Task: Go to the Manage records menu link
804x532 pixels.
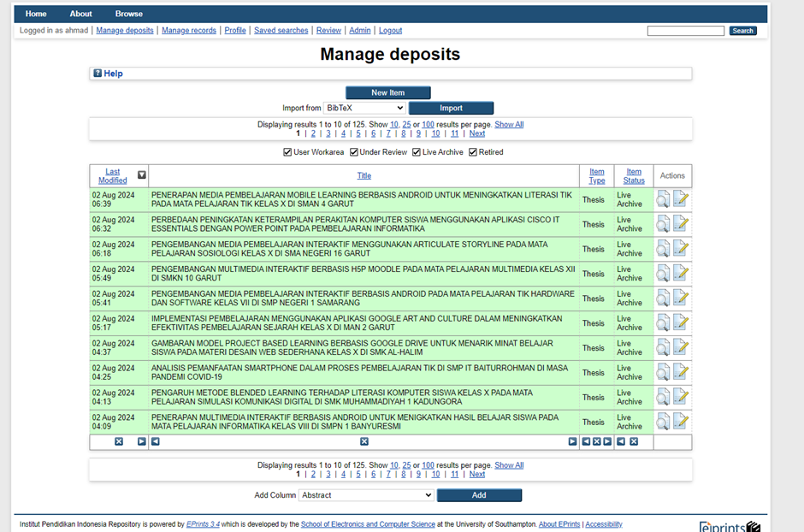Action: pyautogui.click(x=189, y=31)
